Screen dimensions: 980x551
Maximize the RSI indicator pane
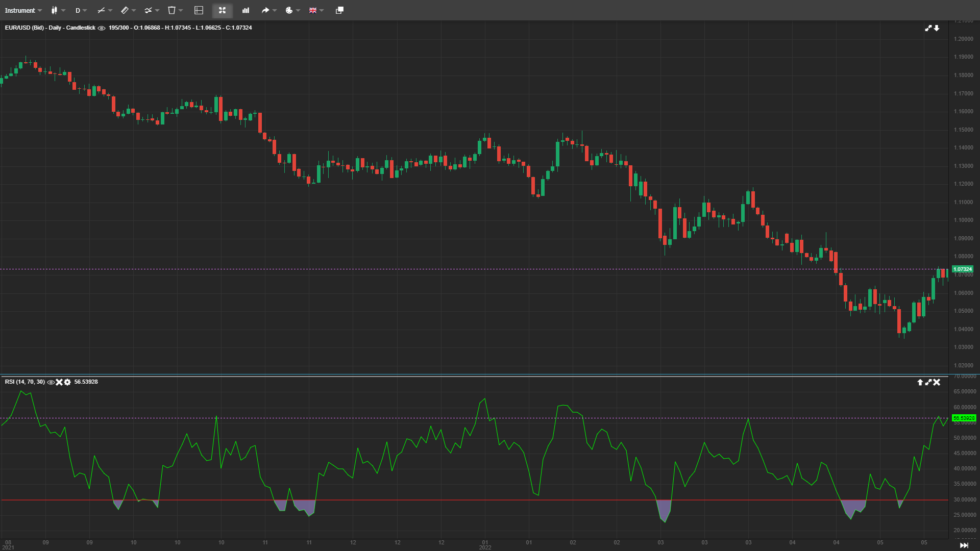(x=928, y=382)
